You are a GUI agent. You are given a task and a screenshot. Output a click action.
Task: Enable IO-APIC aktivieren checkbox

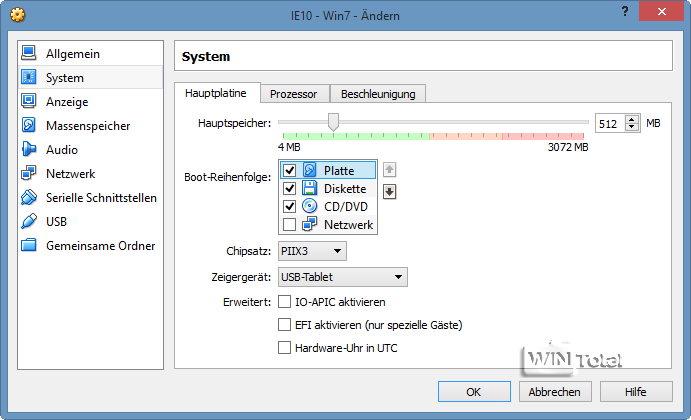click(285, 301)
